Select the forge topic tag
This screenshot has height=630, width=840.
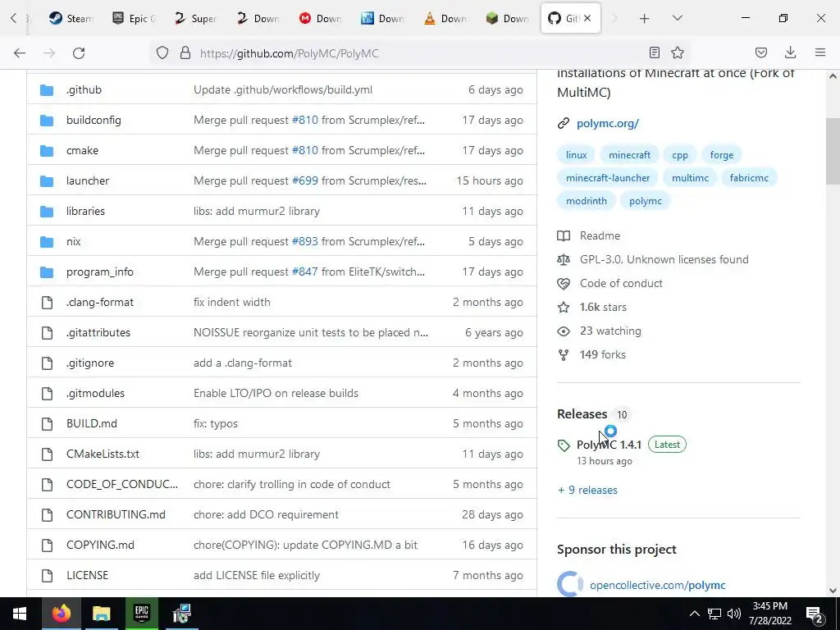click(x=722, y=155)
